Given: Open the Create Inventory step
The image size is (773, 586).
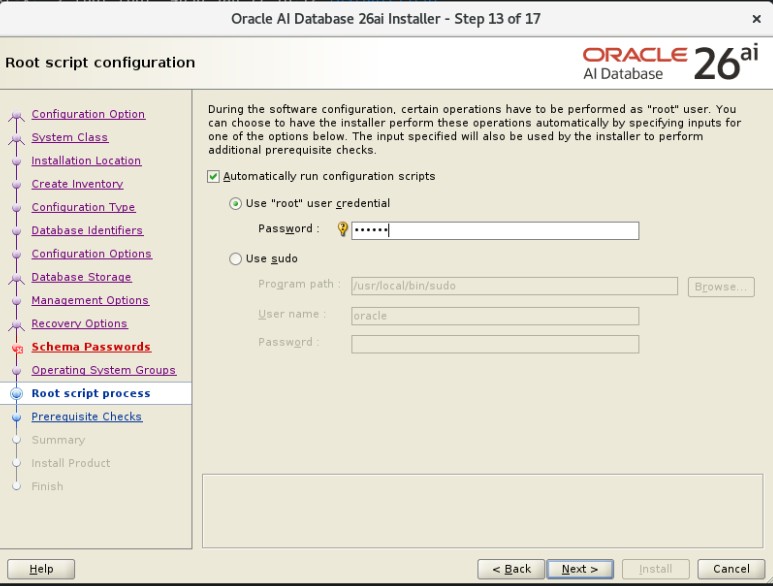Looking at the screenshot, I should 77,184.
